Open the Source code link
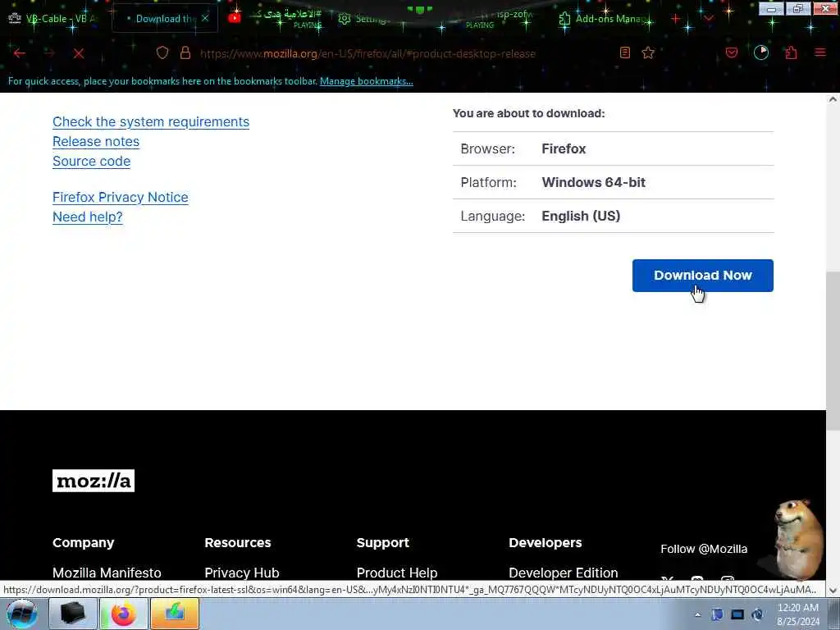 click(x=92, y=162)
